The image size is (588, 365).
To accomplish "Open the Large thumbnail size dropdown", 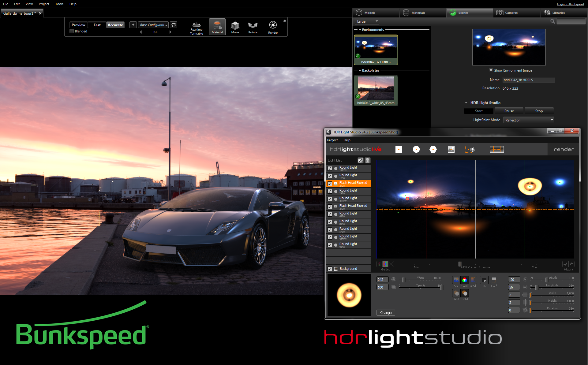I will (367, 21).
